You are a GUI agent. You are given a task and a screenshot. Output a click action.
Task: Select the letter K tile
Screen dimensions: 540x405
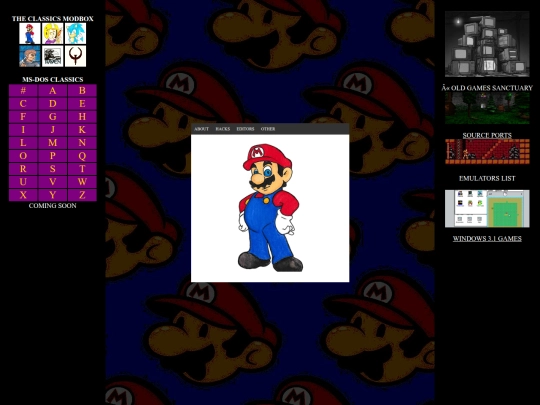82,130
